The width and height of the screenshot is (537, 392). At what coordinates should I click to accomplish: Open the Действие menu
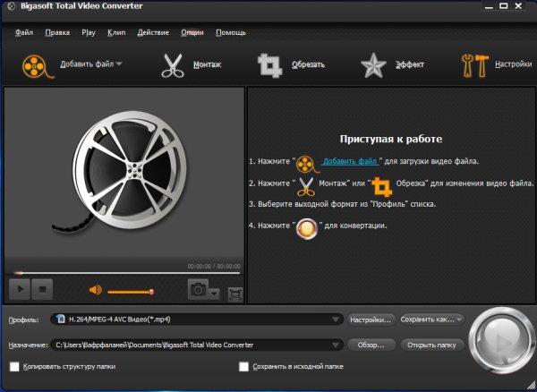click(x=153, y=33)
